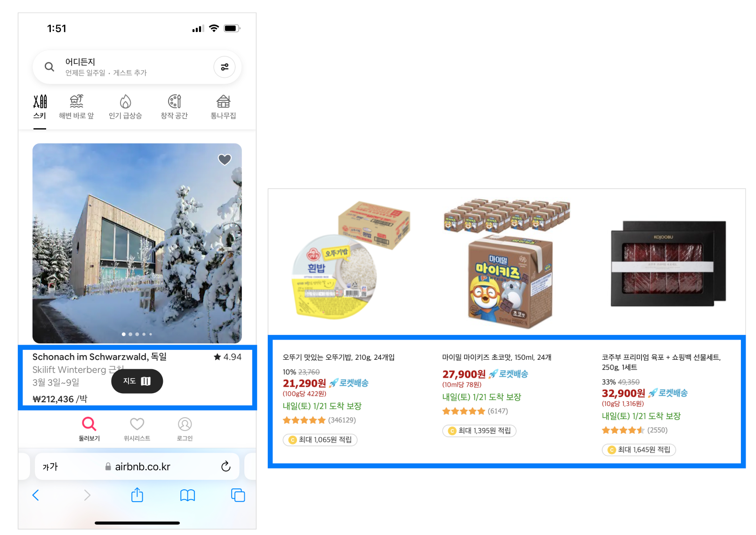The width and height of the screenshot is (756, 535).
Task: Click the 27,900원 price
Action: click(x=464, y=374)
